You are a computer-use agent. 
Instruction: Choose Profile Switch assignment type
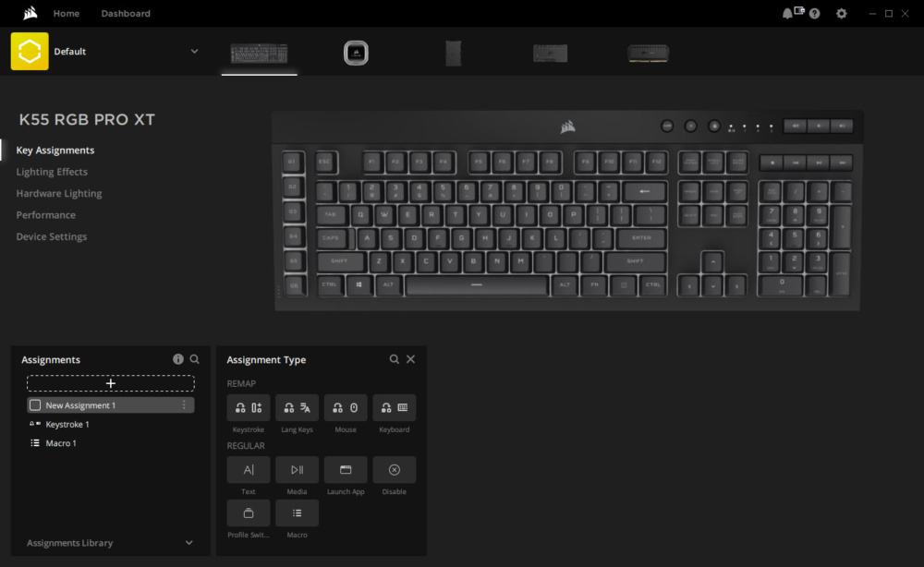click(249, 513)
